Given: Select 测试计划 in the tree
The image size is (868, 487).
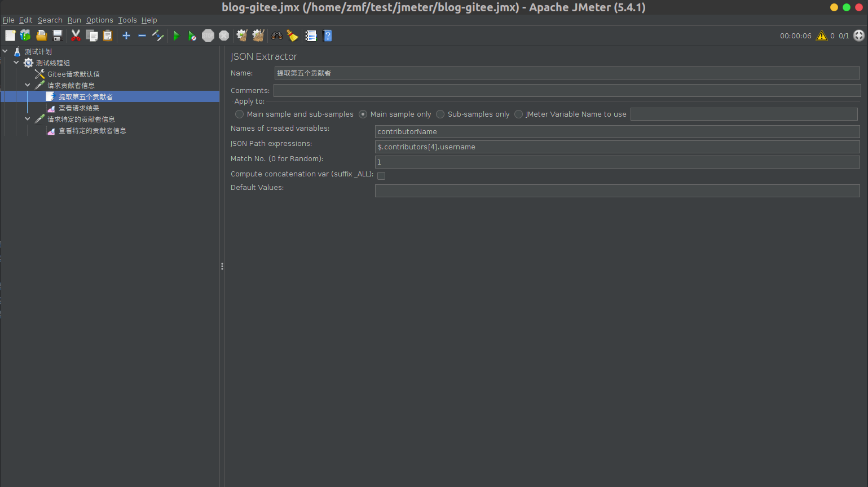Looking at the screenshot, I should tap(38, 51).
